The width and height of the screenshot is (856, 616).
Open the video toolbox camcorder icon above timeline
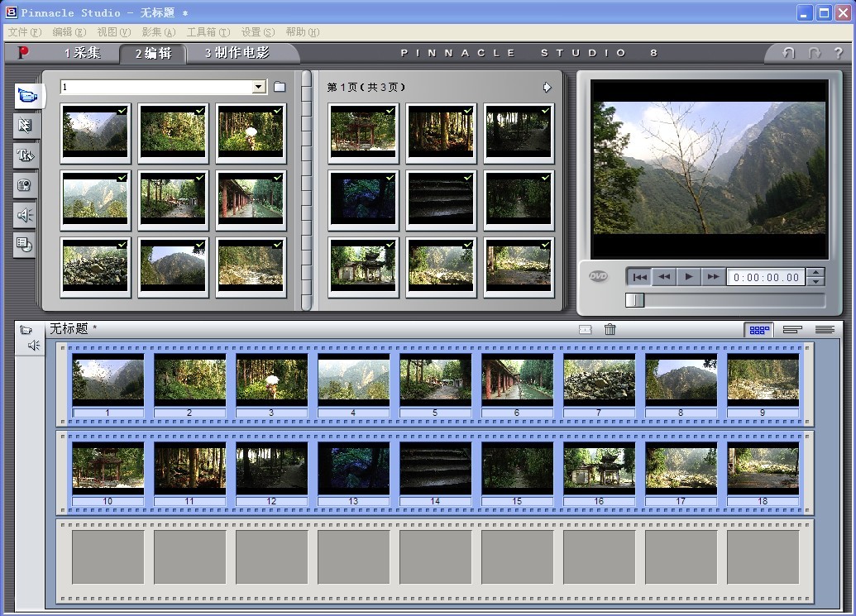[x=26, y=329]
